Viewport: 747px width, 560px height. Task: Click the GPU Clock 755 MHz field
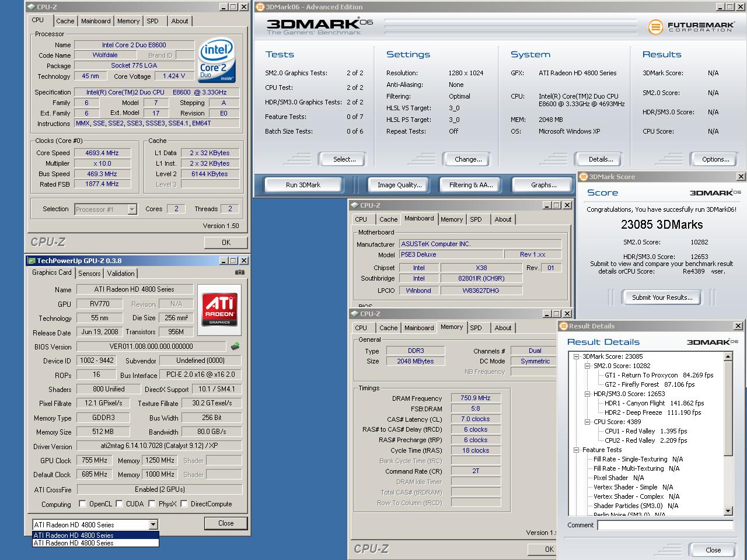click(x=94, y=460)
